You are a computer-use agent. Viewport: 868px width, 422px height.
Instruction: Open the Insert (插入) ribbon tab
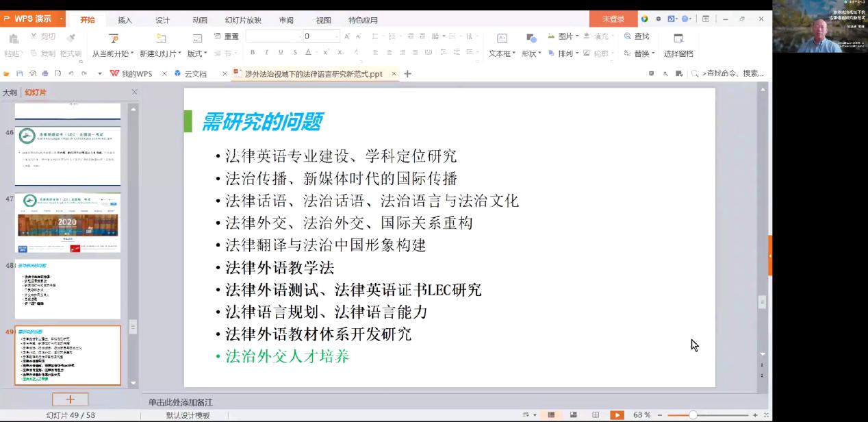pyautogui.click(x=125, y=20)
